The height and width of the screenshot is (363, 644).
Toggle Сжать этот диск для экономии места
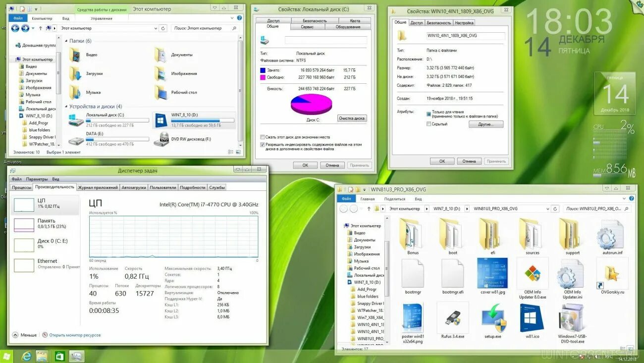pyautogui.click(x=263, y=137)
